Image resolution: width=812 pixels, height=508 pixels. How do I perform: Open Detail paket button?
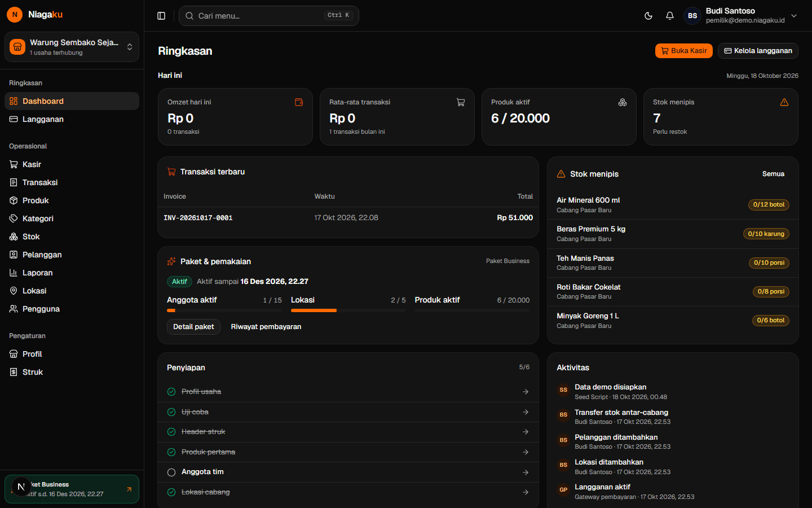pyautogui.click(x=193, y=327)
